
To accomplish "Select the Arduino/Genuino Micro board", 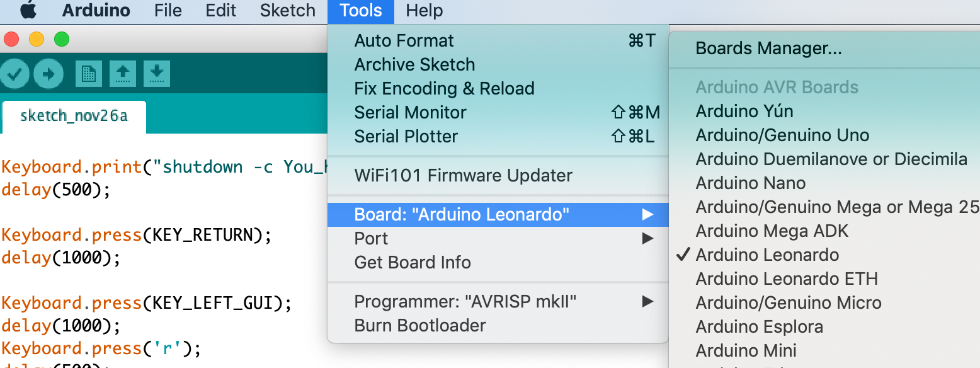I will tap(824, 303).
